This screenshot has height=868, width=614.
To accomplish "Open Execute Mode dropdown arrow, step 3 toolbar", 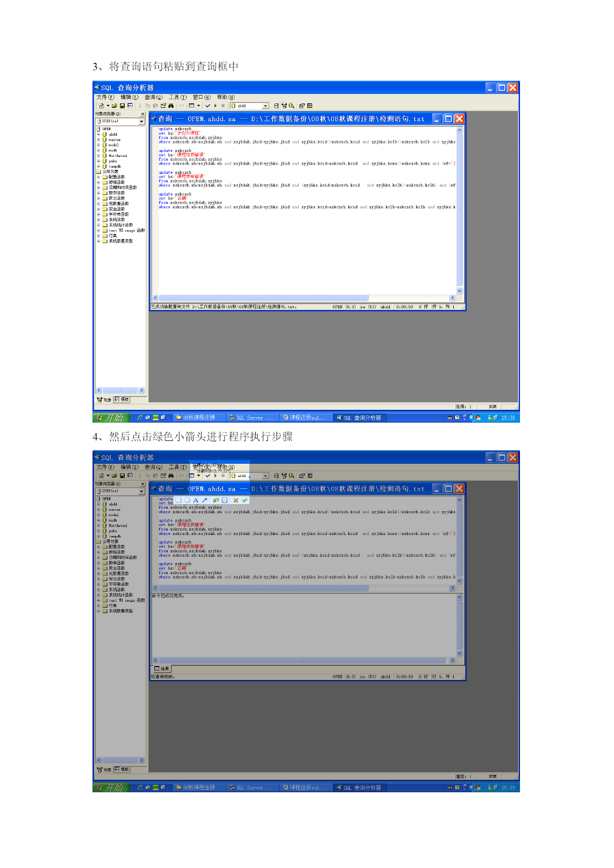I will coord(199,105).
